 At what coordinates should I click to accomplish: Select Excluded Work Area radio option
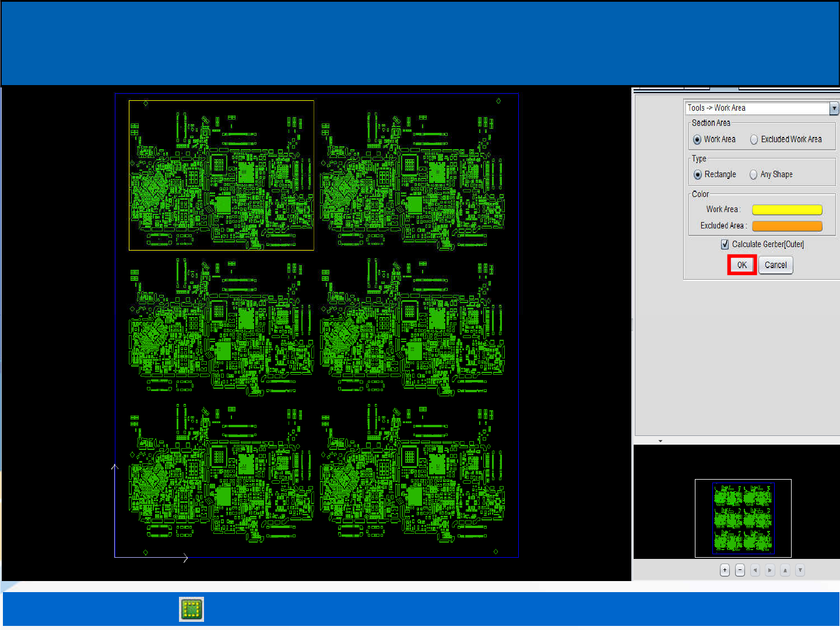[754, 140]
